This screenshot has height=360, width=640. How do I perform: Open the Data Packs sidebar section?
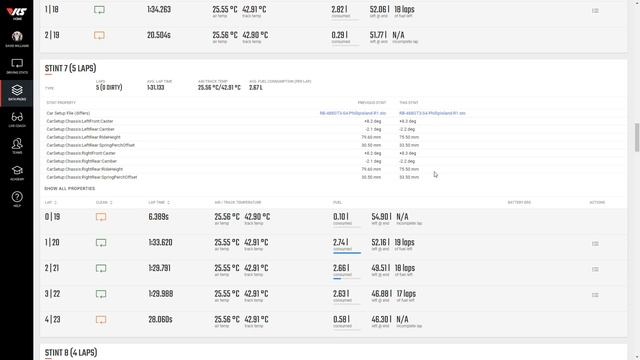[x=17, y=93]
